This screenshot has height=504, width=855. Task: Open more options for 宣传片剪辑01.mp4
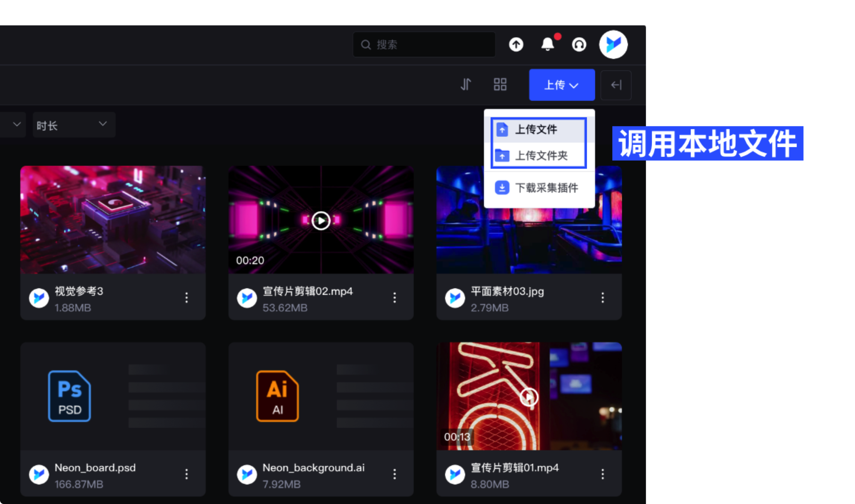[603, 474]
